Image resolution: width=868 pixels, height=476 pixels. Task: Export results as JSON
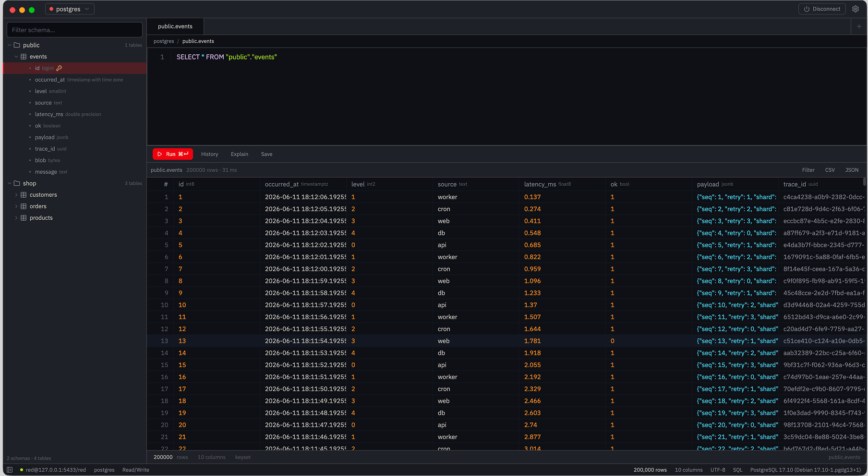(x=852, y=170)
